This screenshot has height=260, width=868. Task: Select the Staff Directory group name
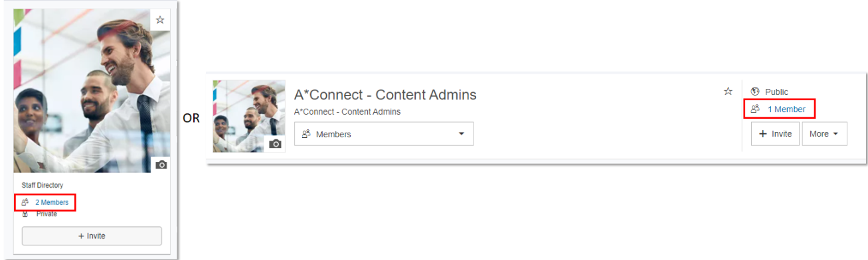click(x=43, y=186)
